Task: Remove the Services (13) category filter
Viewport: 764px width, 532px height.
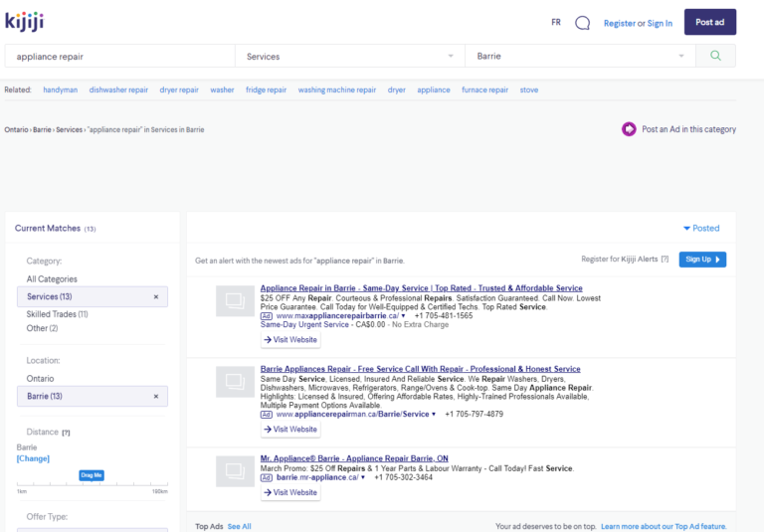Action: pos(156,296)
